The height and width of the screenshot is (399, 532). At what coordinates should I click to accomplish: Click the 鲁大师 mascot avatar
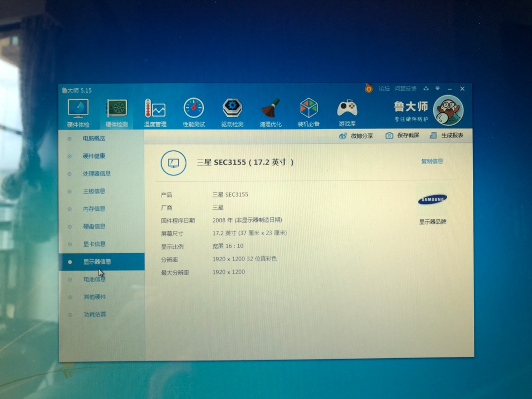click(x=448, y=110)
